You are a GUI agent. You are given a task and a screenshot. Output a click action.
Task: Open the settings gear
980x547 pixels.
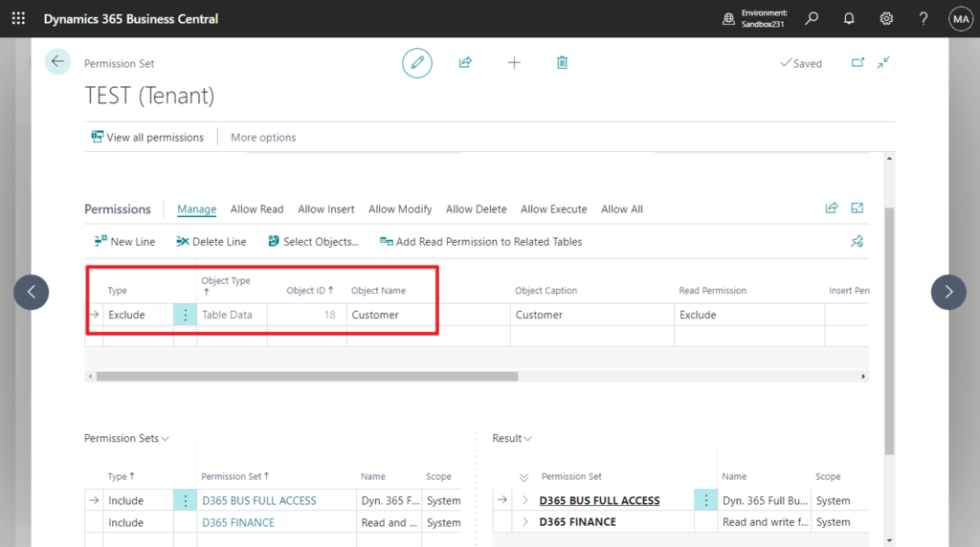pos(886,19)
